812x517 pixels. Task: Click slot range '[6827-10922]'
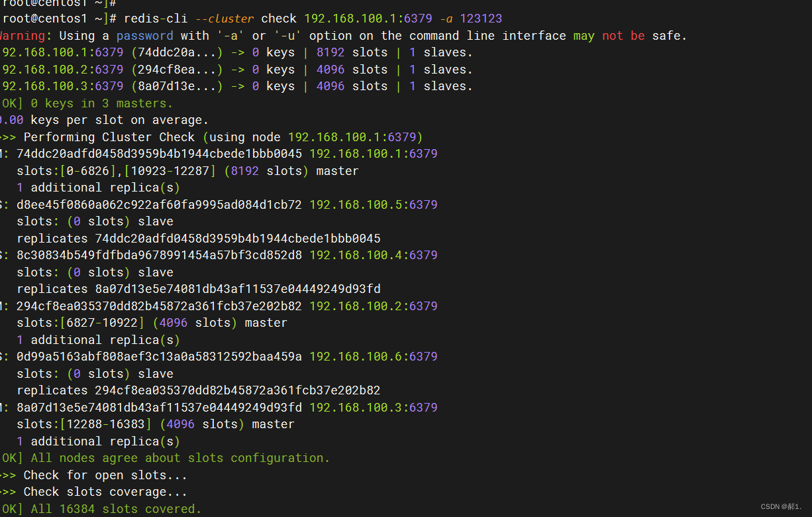[103, 323]
